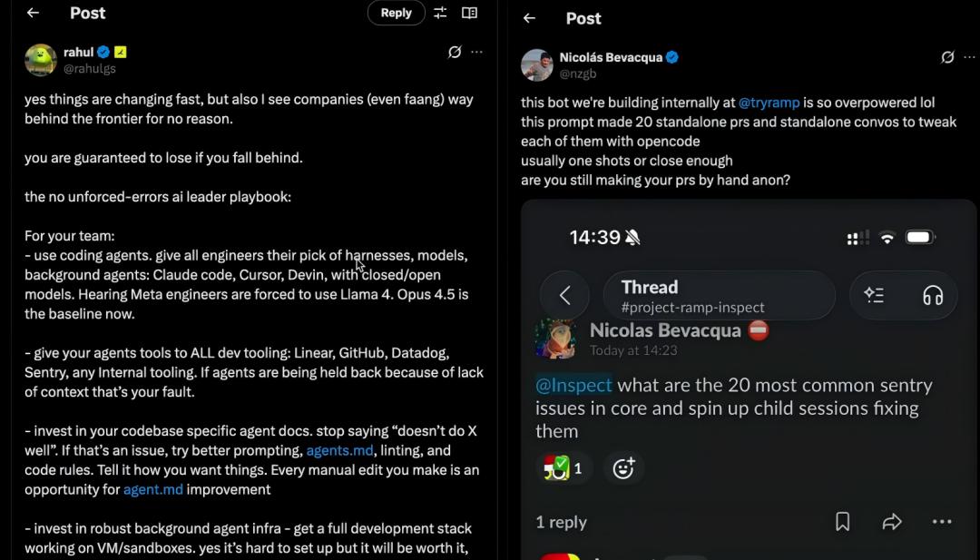Open the agent.md link
Viewport: 980px width, 560px height.
(x=153, y=489)
